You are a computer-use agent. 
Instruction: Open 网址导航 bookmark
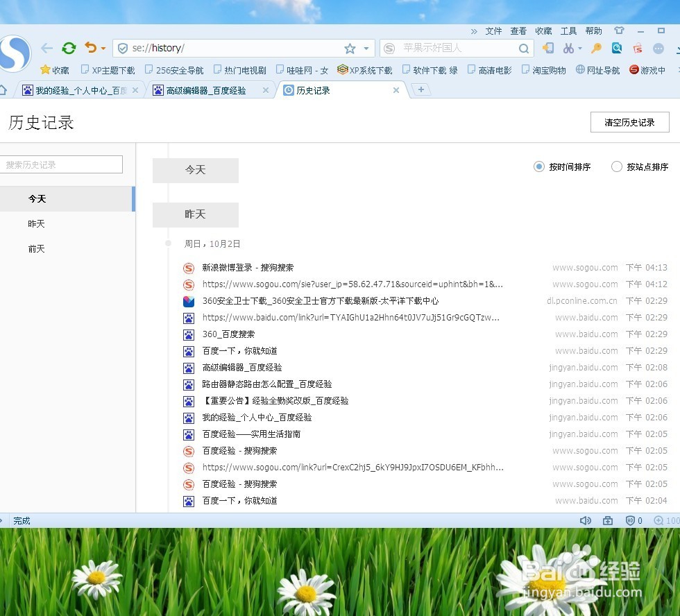point(597,70)
